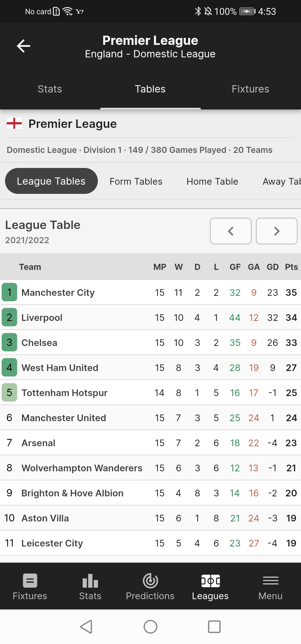Tap the England flag icon
The image size is (301, 644).
14,123
